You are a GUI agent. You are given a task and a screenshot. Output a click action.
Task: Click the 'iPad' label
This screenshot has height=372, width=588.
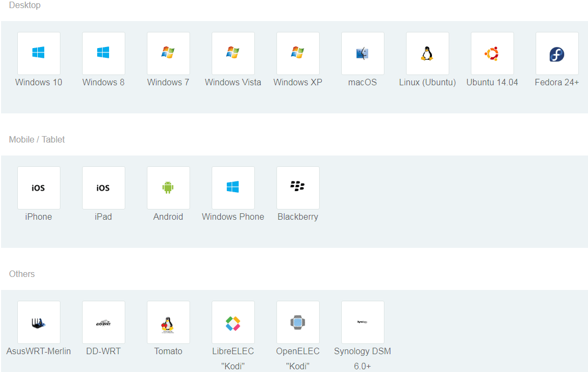104,217
